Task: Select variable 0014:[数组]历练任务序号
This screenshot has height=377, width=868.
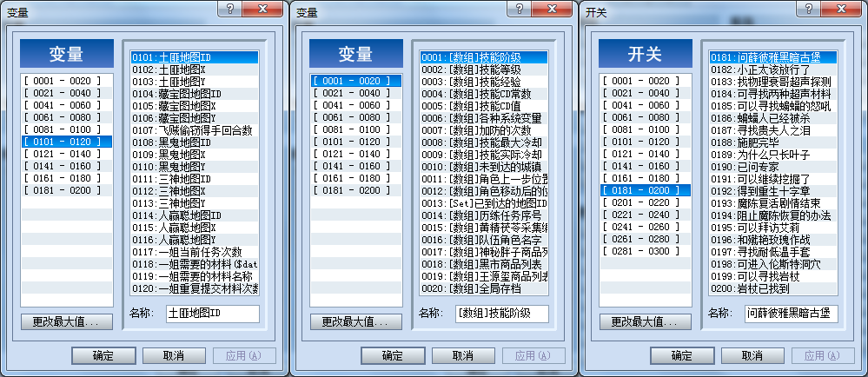Action: pyautogui.click(x=484, y=215)
